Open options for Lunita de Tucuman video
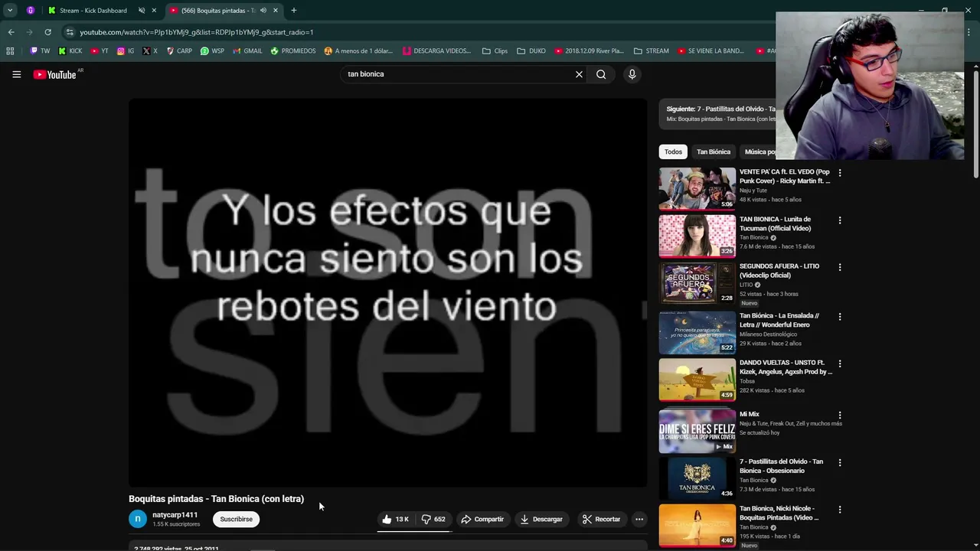The width and height of the screenshot is (980, 551). pos(840,220)
